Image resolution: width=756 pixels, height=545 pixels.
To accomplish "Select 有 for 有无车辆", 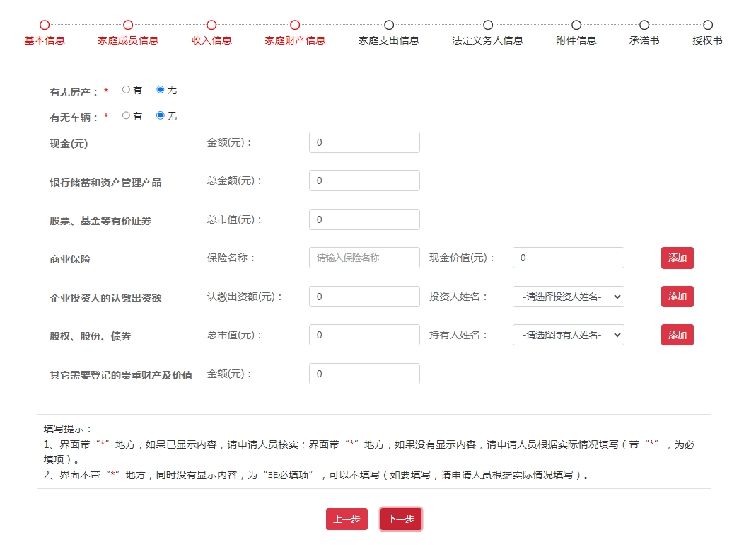I will (x=126, y=116).
